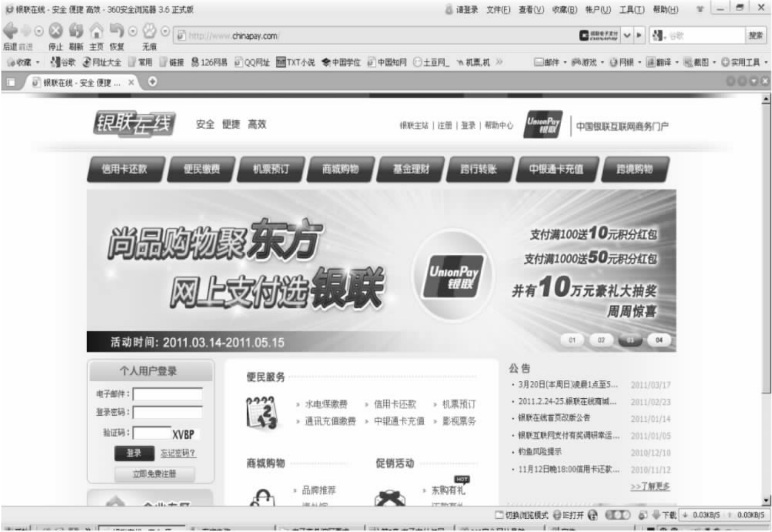This screenshot has width=772, height=532.
Task: Click the 谷歌 search engine icon
Action: [658, 35]
